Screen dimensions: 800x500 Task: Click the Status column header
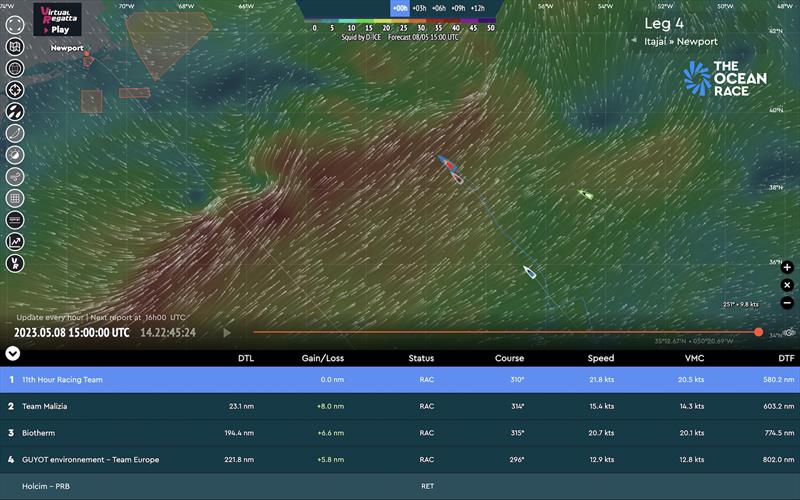point(421,358)
